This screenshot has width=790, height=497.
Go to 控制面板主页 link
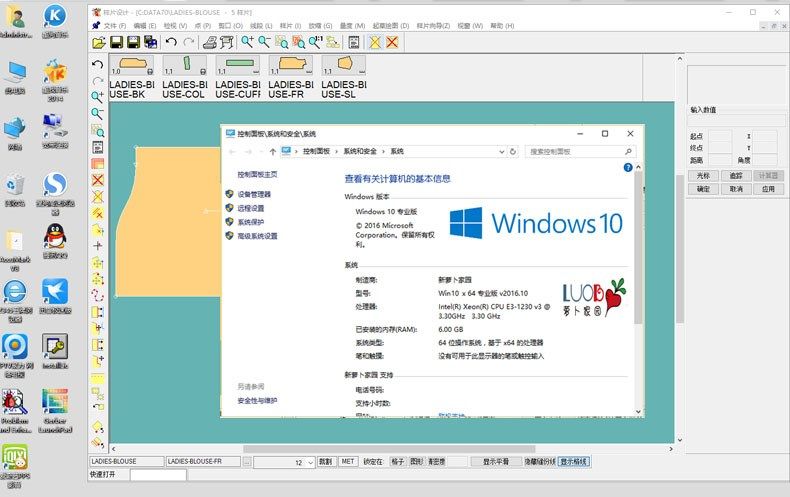tap(257, 174)
